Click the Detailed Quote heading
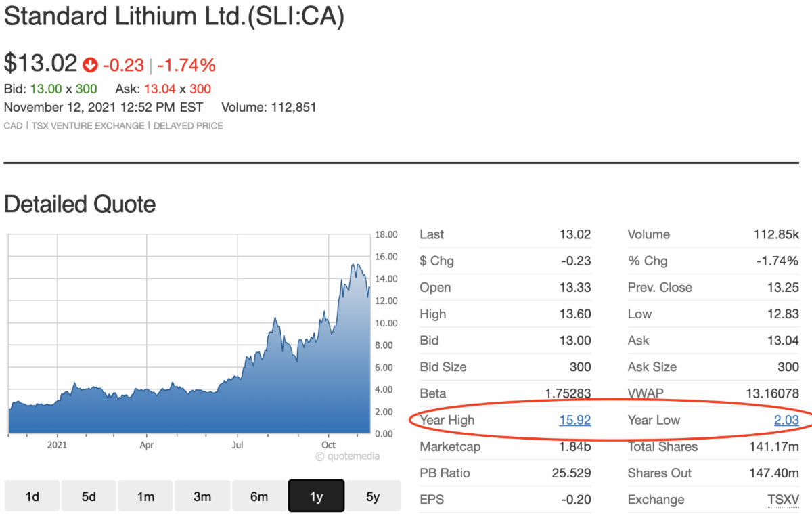The image size is (812, 514). [80, 204]
